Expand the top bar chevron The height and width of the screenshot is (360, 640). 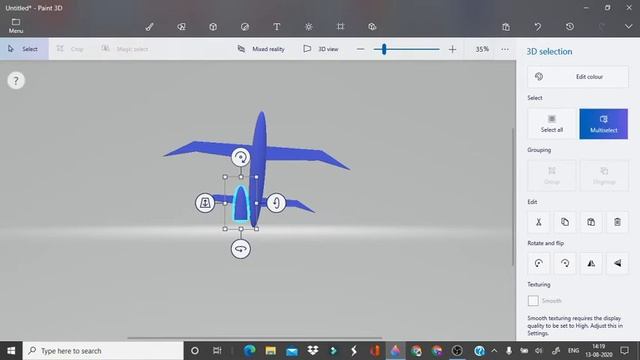[x=629, y=27]
